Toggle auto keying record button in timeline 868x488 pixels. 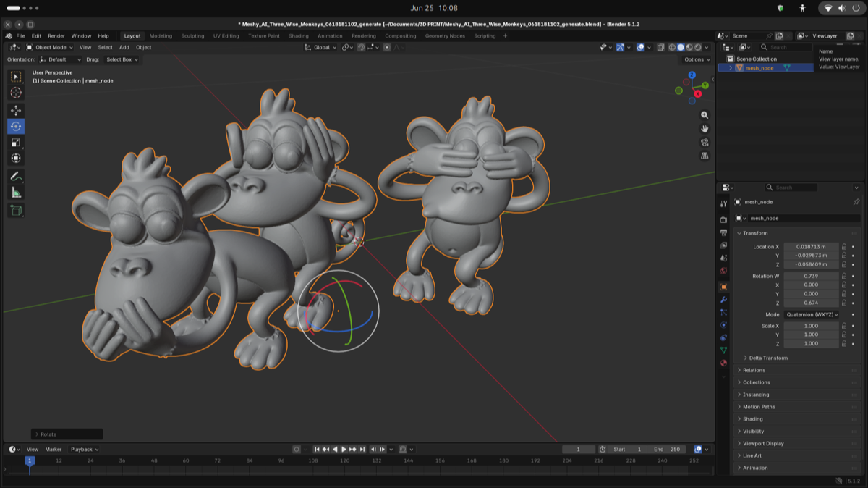(x=297, y=450)
